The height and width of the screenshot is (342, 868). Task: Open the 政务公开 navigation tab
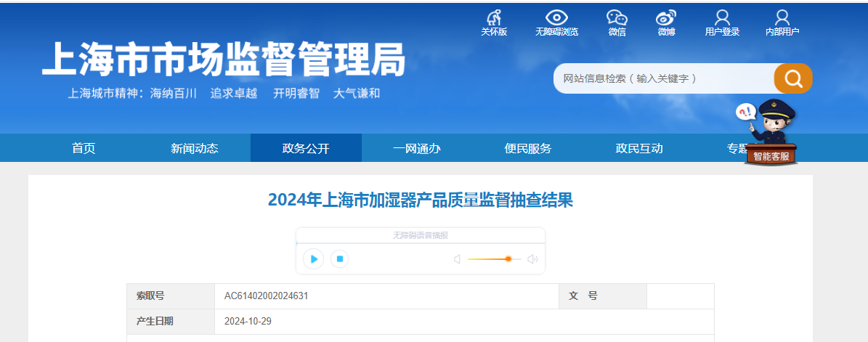306,148
